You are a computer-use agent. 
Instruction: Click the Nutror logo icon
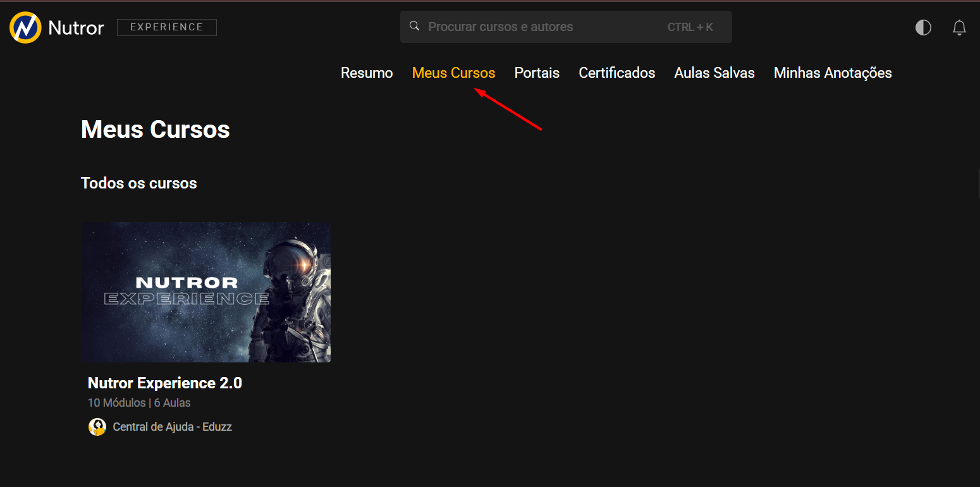coord(25,27)
